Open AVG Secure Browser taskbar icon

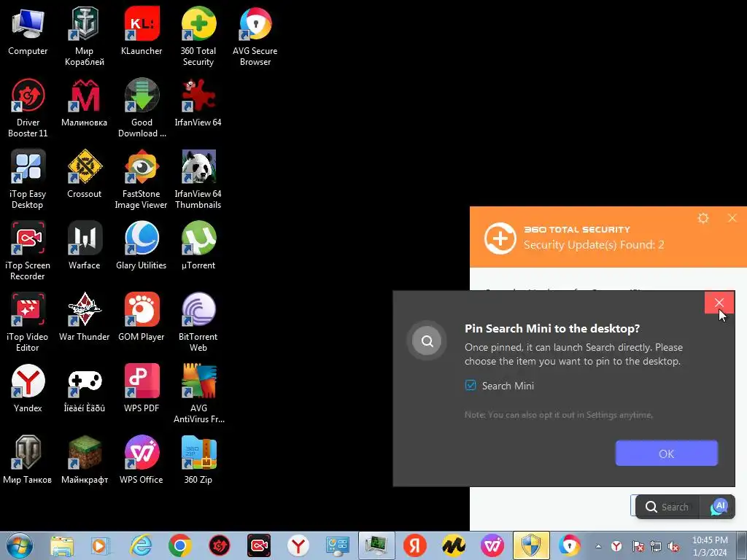(x=569, y=545)
